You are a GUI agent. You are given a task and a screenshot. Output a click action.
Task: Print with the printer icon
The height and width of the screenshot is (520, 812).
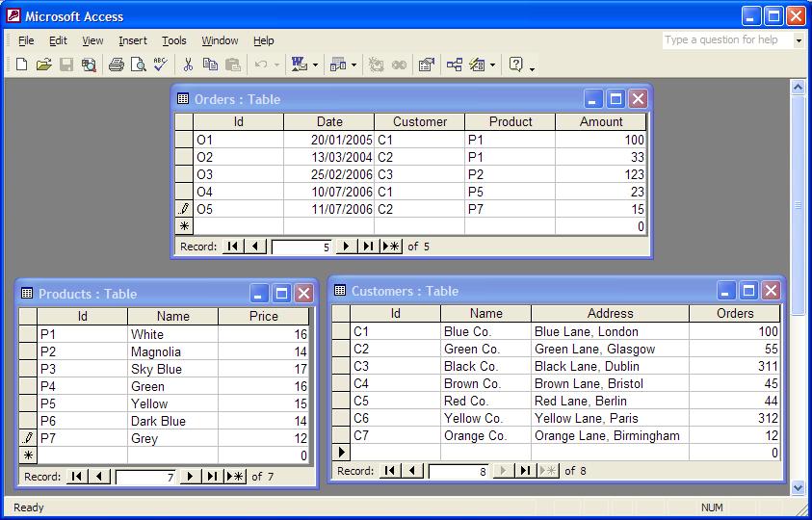[116, 65]
